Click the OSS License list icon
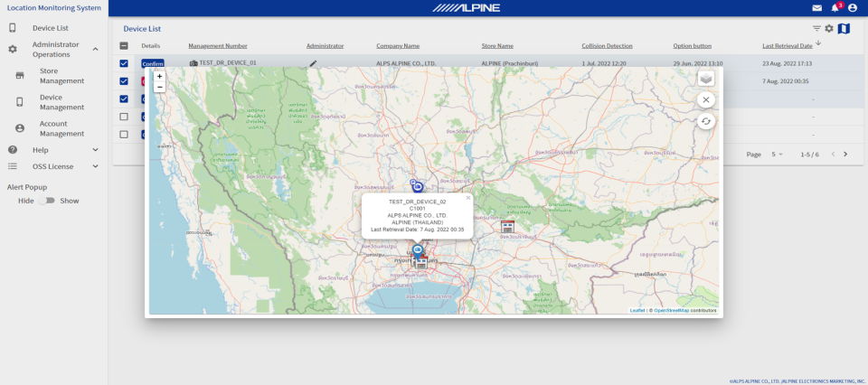The width and height of the screenshot is (868, 385). (12, 166)
